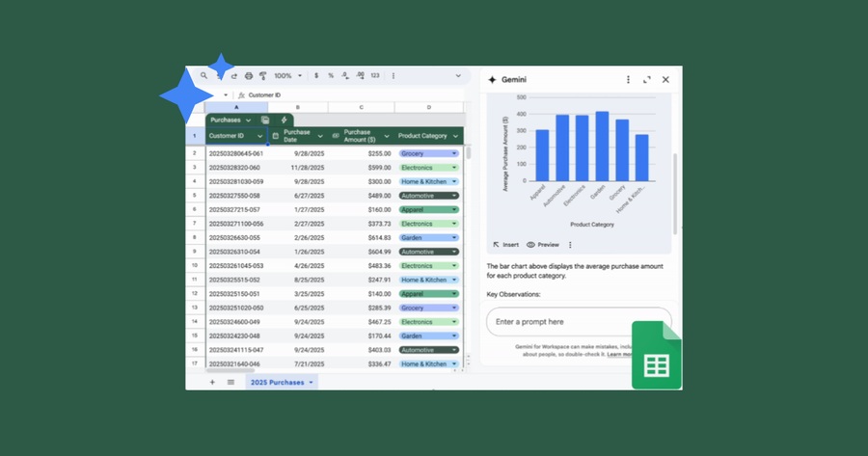Select the amount cell $614.83
Image resolution: width=868 pixels, height=456 pixels.
[x=361, y=238]
